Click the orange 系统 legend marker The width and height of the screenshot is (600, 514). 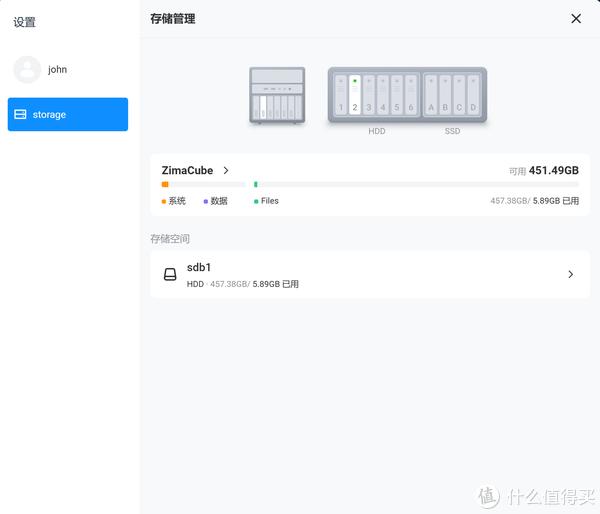pyautogui.click(x=164, y=201)
